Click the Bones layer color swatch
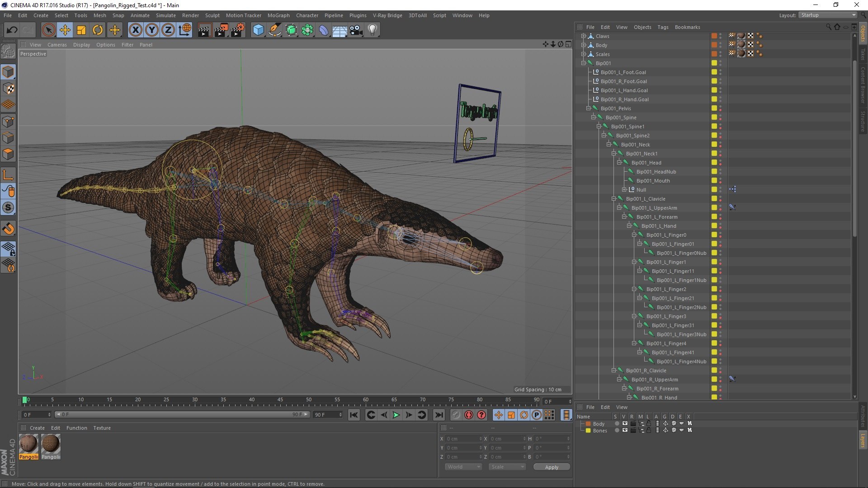The image size is (868, 488). [588, 431]
